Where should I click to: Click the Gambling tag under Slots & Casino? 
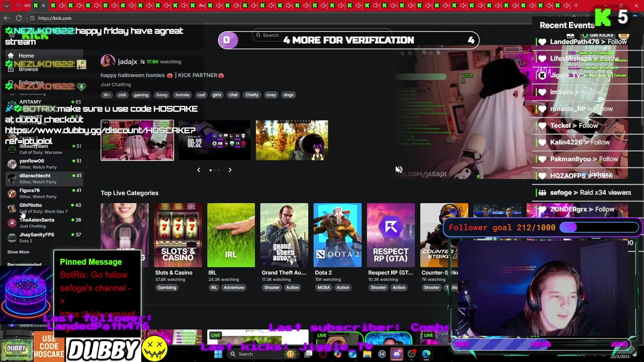[x=167, y=288]
